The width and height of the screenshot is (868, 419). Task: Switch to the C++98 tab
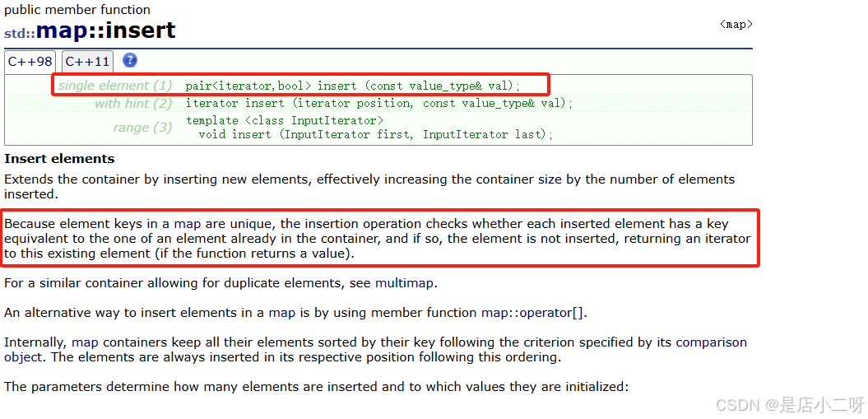30,62
